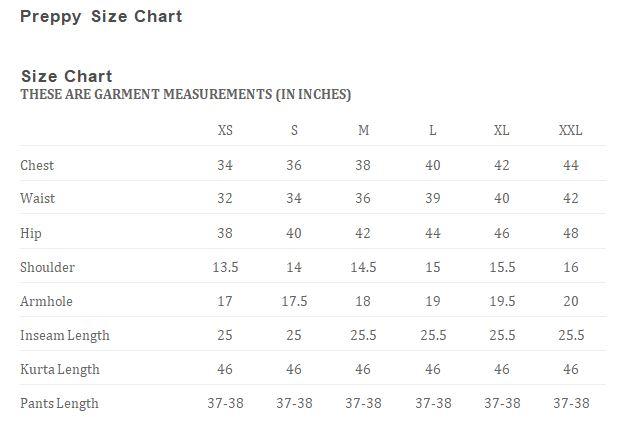
Task: Click the Chest row label
Action: pyautogui.click(x=37, y=165)
